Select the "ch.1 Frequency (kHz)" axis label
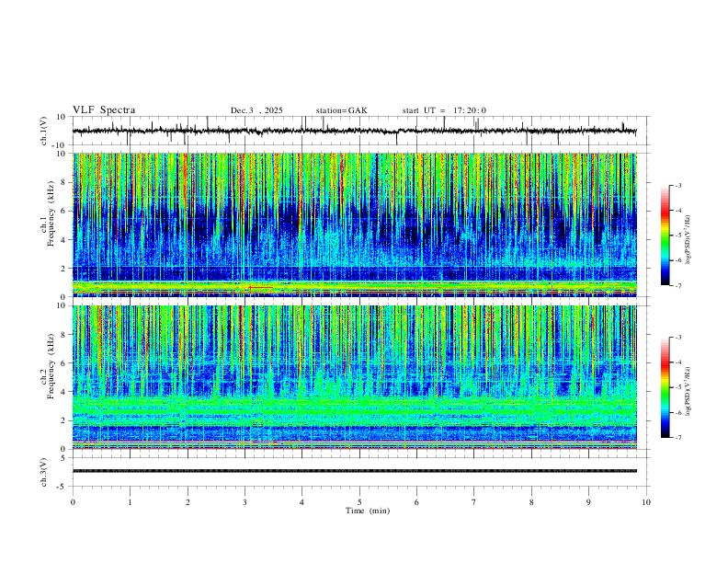Viewport: 728px width, 563px height. [x=47, y=215]
